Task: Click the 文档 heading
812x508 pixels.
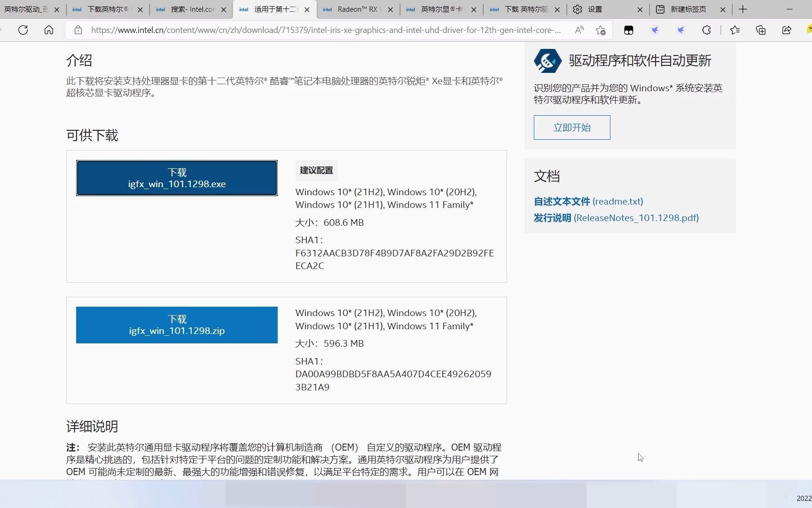Action: (x=547, y=176)
